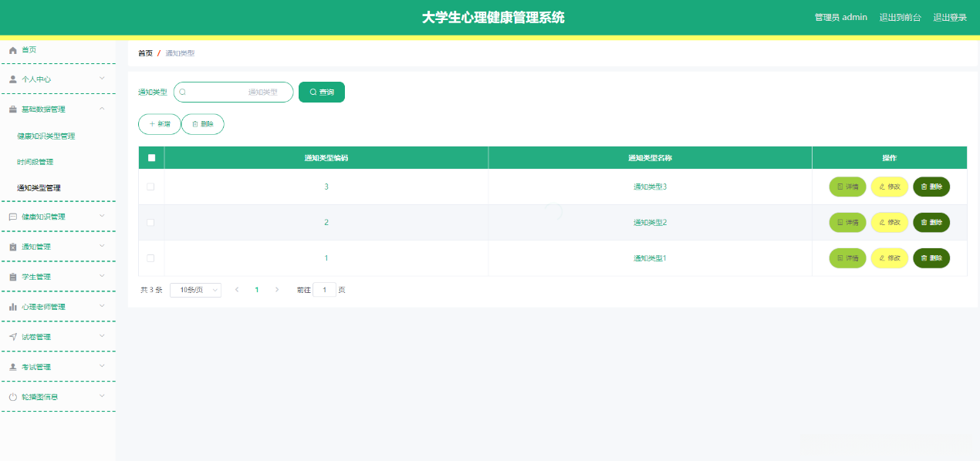980x461 pixels.
Task: Click the 新增 add button
Action: tap(159, 124)
